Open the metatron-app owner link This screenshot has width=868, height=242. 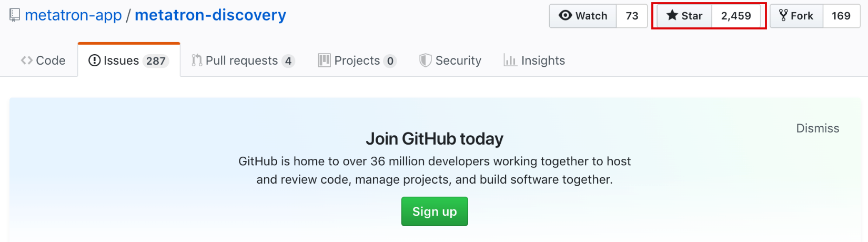click(74, 15)
